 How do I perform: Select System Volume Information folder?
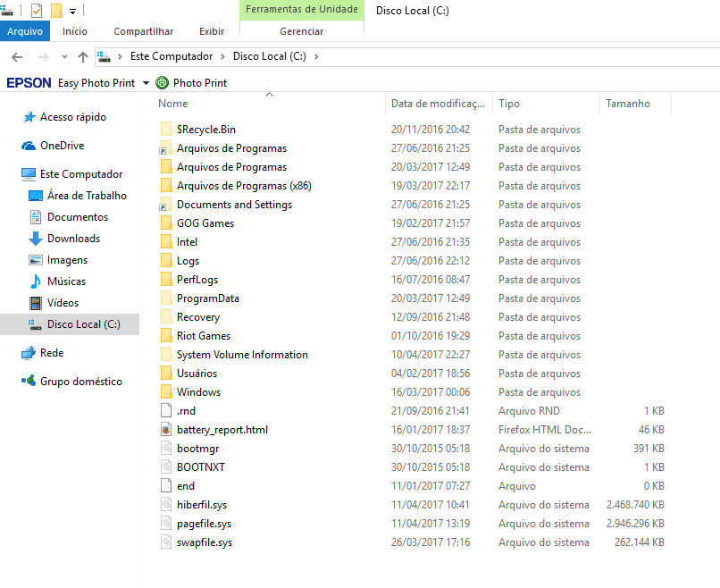point(242,355)
